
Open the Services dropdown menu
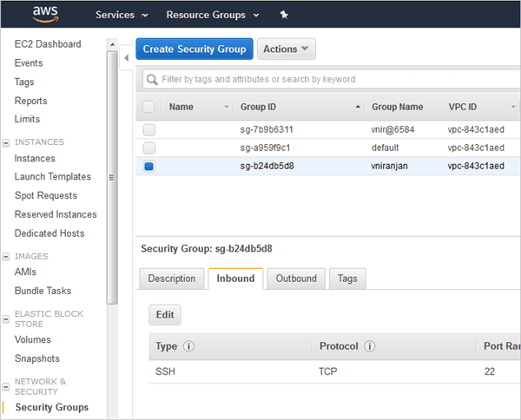121,15
